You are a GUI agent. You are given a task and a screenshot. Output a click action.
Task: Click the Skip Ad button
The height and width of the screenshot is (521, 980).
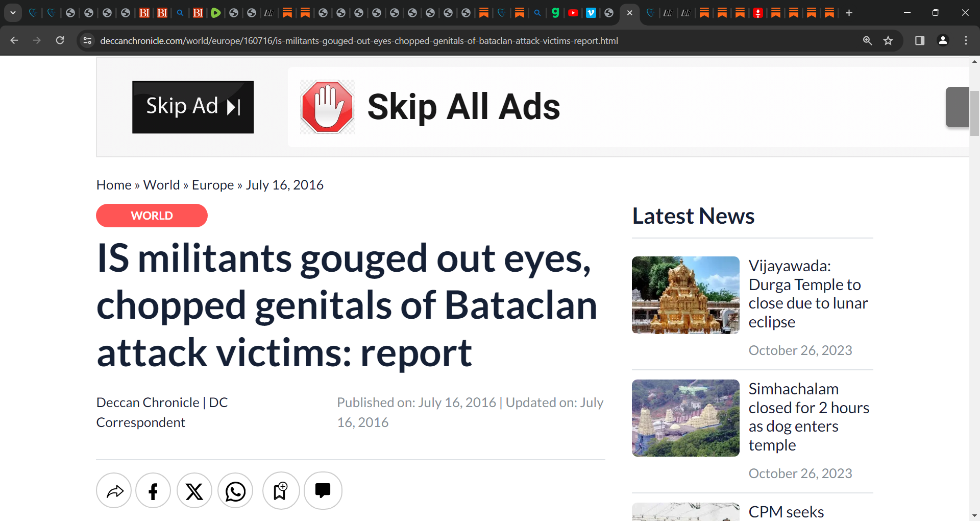click(x=193, y=107)
